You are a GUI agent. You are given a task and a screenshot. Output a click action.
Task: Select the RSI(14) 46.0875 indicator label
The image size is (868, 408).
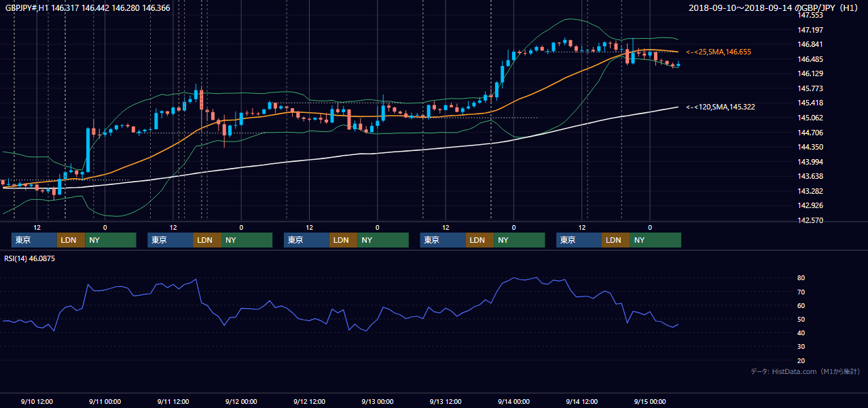[30, 258]
